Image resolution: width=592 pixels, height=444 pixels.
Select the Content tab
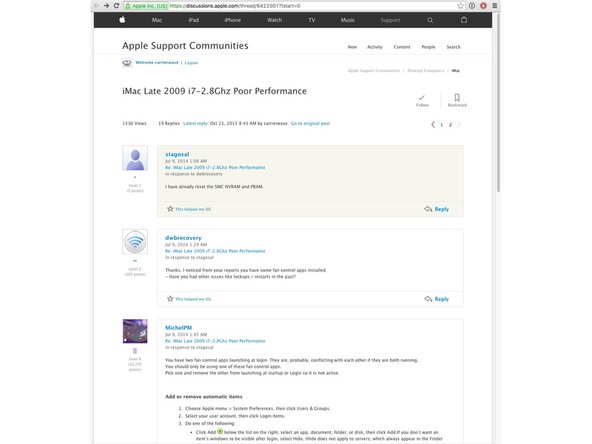(402, 47)
